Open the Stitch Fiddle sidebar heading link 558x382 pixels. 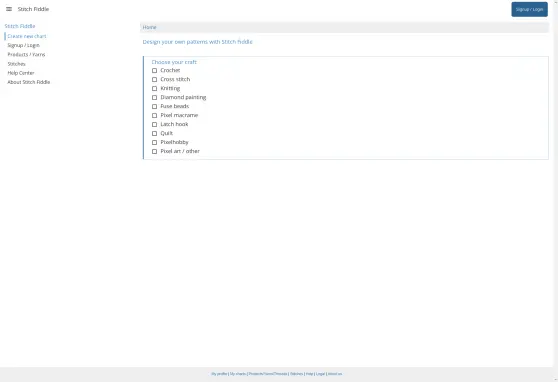click(x=20, y=26)
